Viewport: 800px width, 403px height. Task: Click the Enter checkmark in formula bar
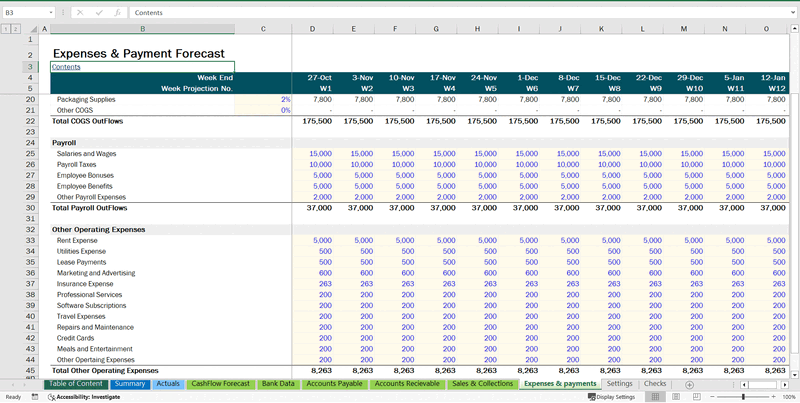pyautogui.click(x=98, y=13)
